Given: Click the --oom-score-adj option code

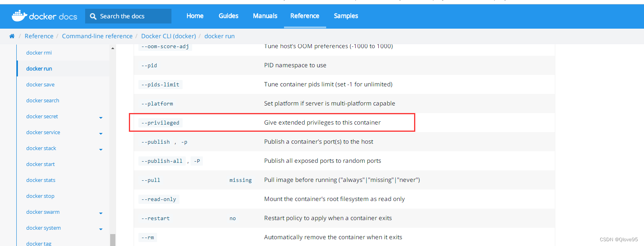Looking at the screenshot, I should coord(165,47).
